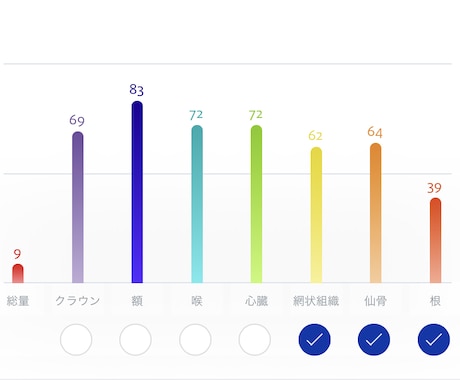
Task: Click the value 39 above the bar
Action: coord(434,188)
